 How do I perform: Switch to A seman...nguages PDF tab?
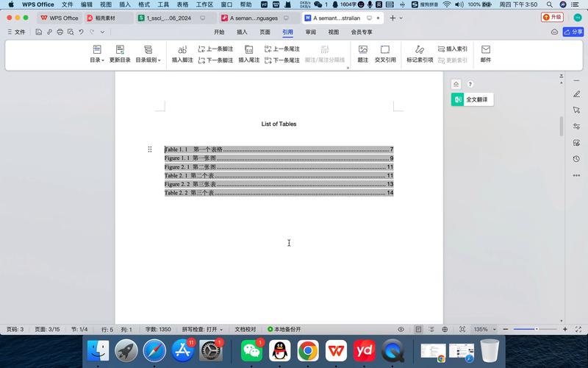click(x=259, y=18)
